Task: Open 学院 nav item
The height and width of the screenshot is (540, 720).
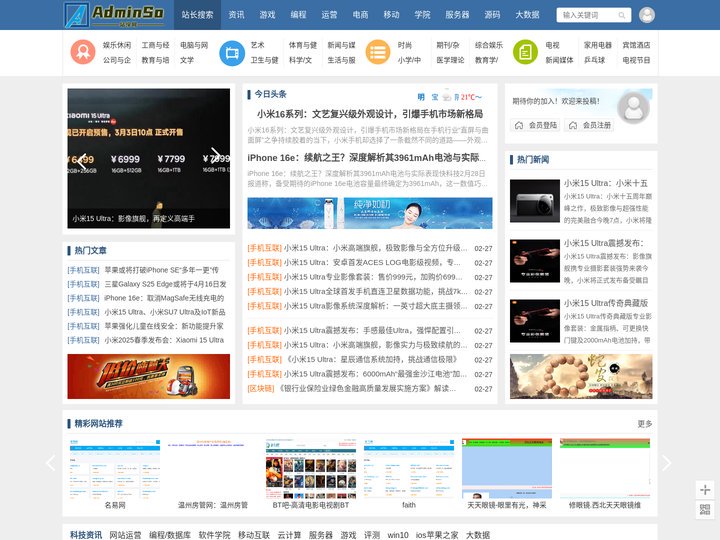Action: pos(422,15)
